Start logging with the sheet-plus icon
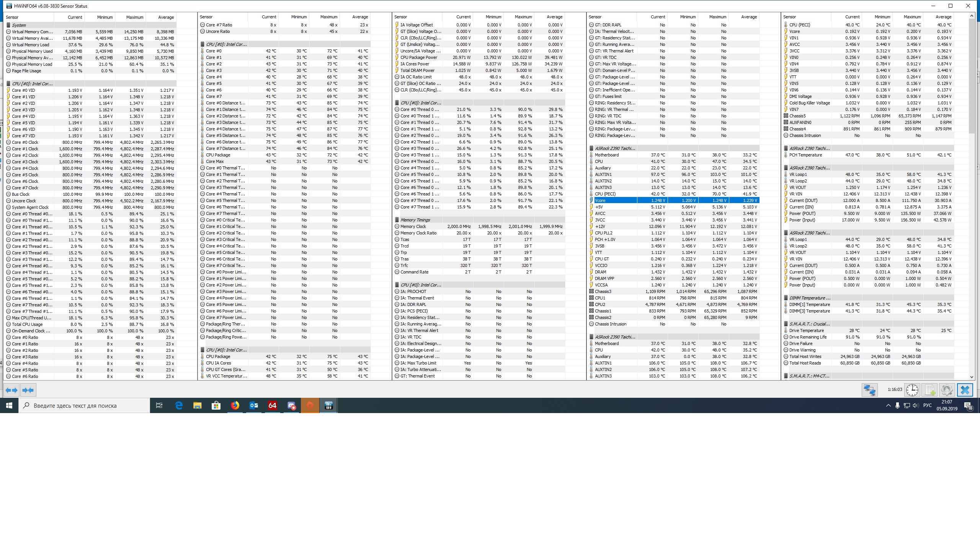Image resolution: width=980 pixels, height=537 pixels. point(930,390)
